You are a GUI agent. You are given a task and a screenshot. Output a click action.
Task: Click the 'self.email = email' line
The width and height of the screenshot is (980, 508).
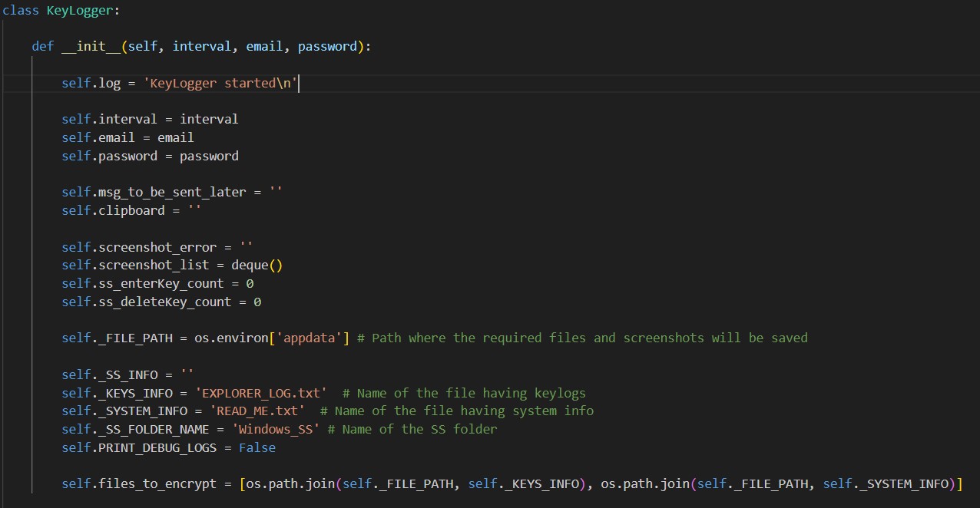click(127, 137)
